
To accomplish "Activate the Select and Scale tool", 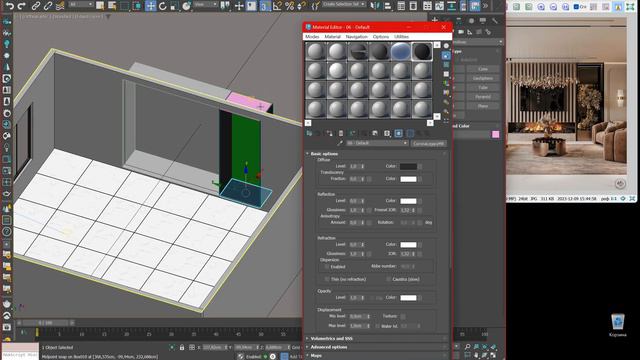I will click(x=174, y=6).
